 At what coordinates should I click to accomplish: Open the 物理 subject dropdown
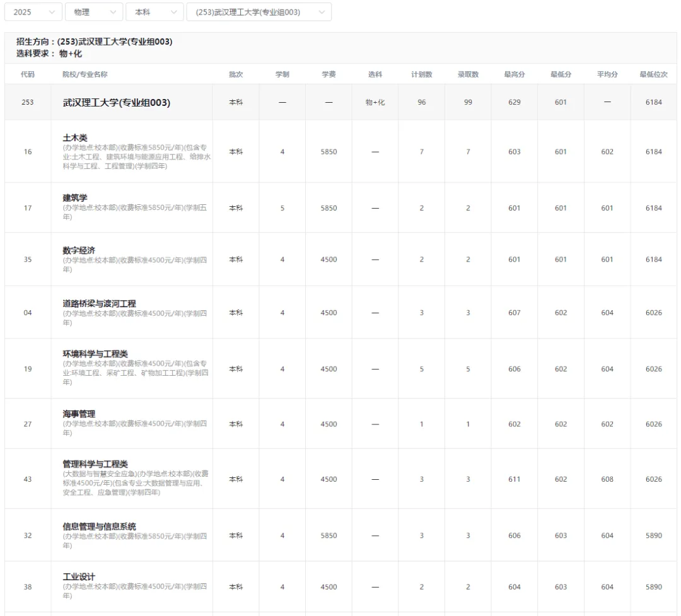[x=94, y=12]
